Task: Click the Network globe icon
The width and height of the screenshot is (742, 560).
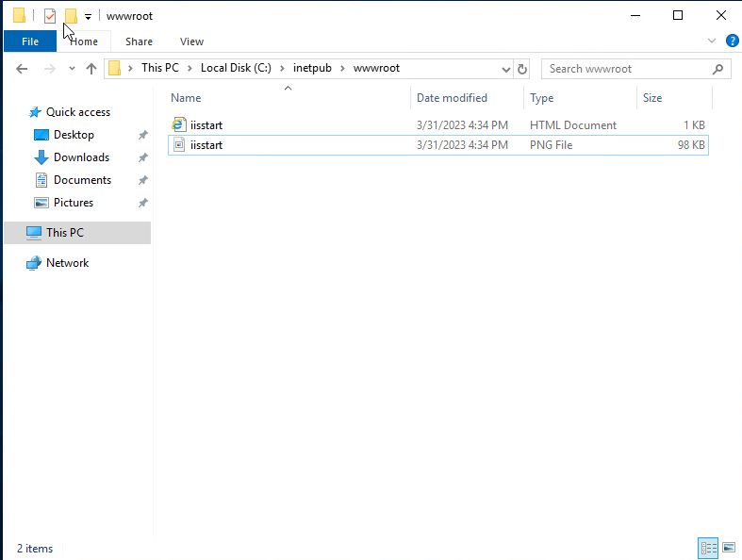Action: click(34, 263)
